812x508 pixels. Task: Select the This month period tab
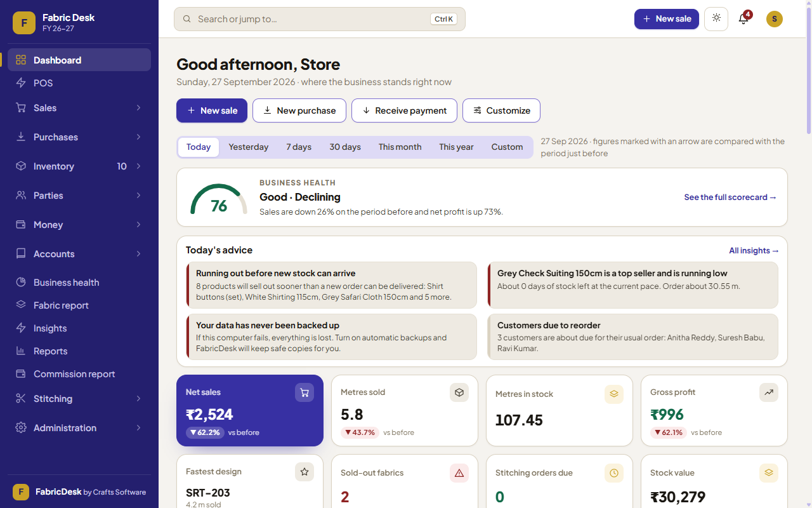pos(400,147)
